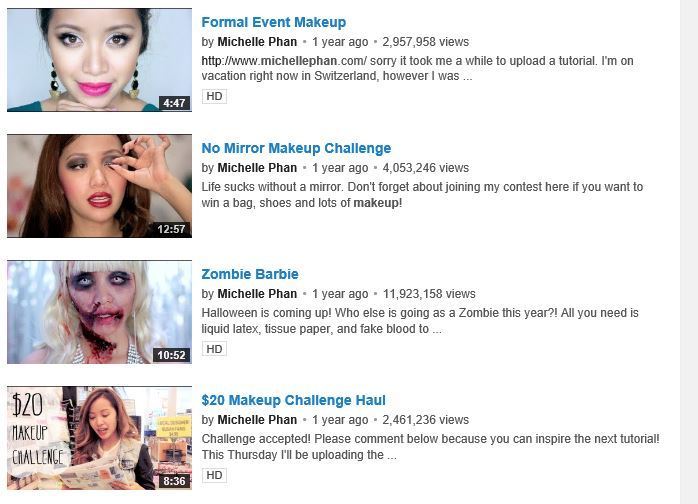Click the Zombie Barbie thumbnail image
Viewport: 698px width, 504px height.
pyautogui.click(x=99, y=312)
